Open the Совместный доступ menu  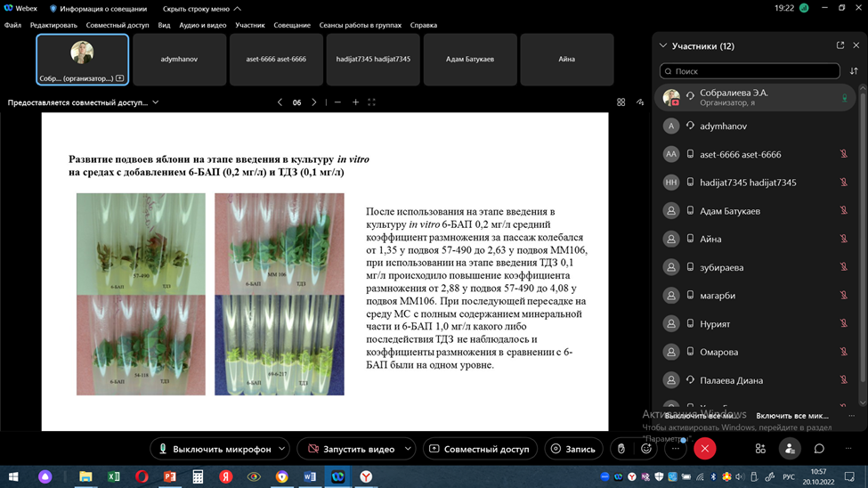coord(118,25)
